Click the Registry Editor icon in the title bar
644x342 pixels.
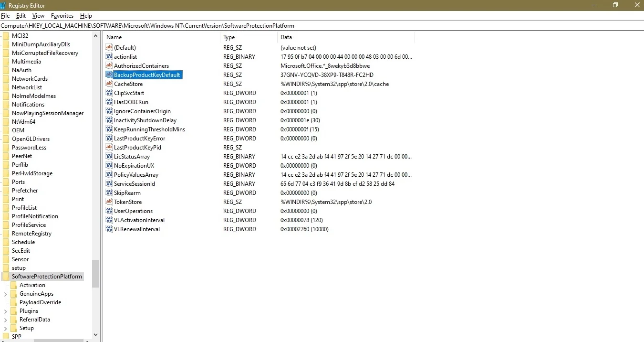[x=4, y=5]
